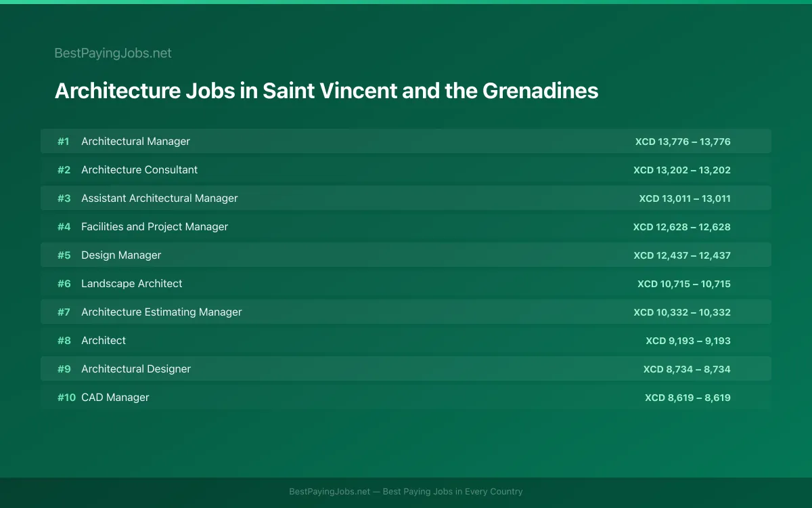Select rank number #2

64,170
